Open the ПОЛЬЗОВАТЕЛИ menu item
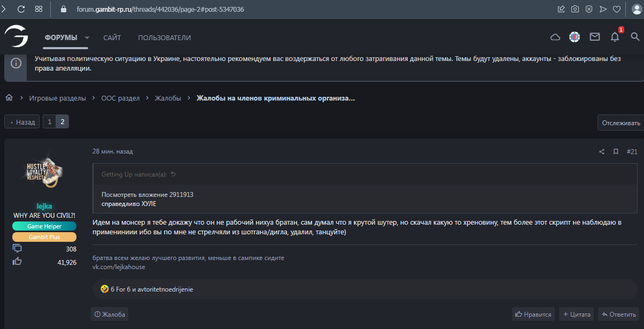This screenshot has height=329, width=644. pyautogui.click(x=165, y=38)
